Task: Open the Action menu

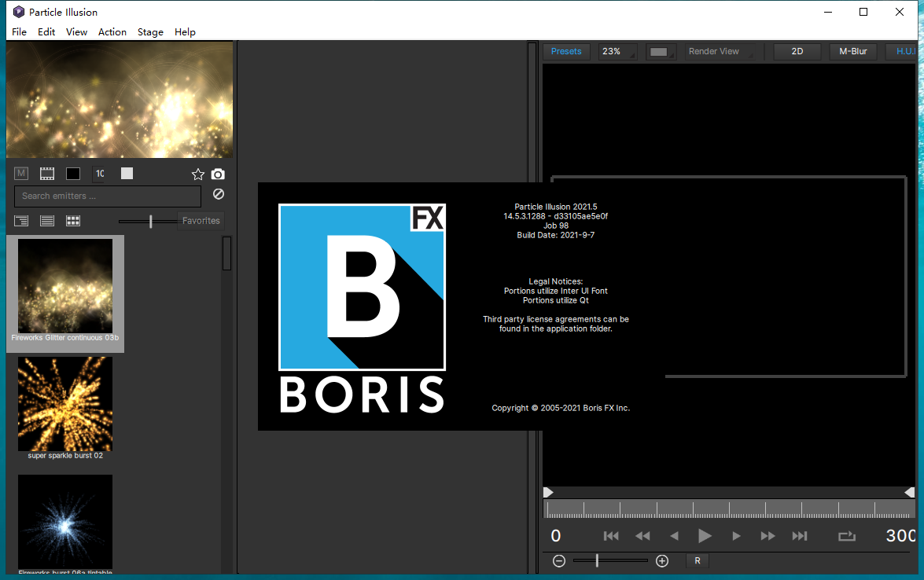Action: pyautogui.click(x=112, y=31)
